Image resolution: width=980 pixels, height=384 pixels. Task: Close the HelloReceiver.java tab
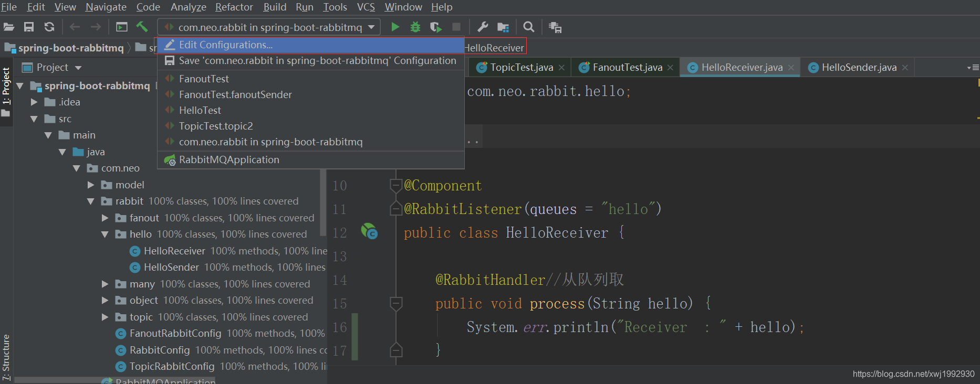[x=791, y=68]
